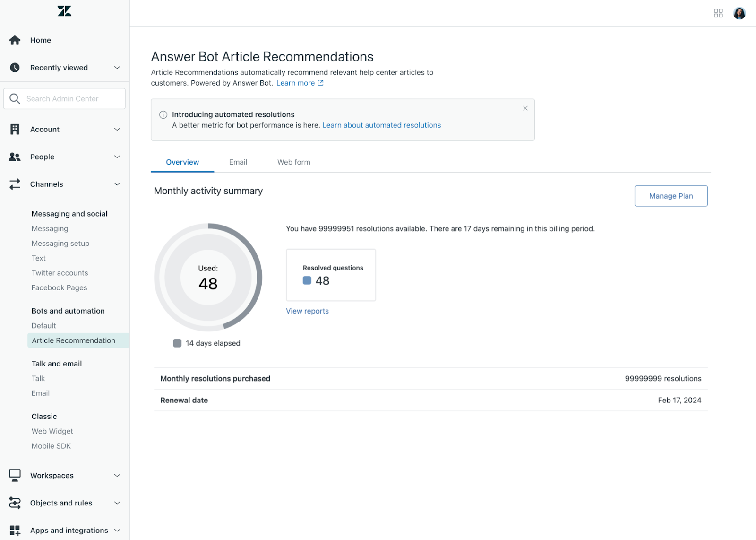This screenshot has height=540, width=756.
Task: Switch to the Email tab
Action: pos(238,162)
